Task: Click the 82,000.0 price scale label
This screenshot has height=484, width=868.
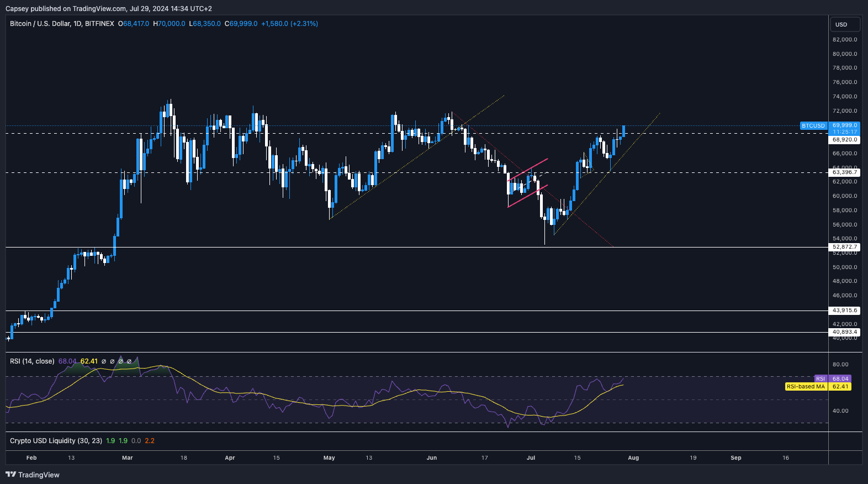Action: pyautogui.click(x=845, y=40)
